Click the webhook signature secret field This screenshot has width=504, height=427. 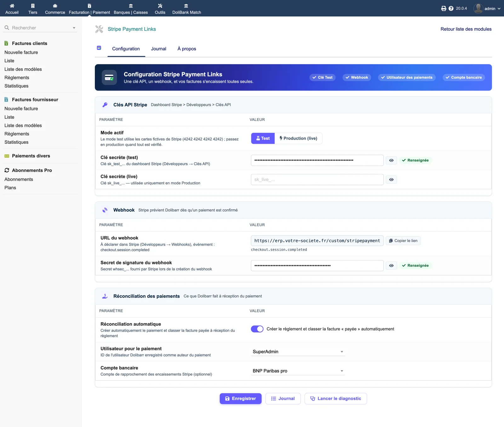317,266
